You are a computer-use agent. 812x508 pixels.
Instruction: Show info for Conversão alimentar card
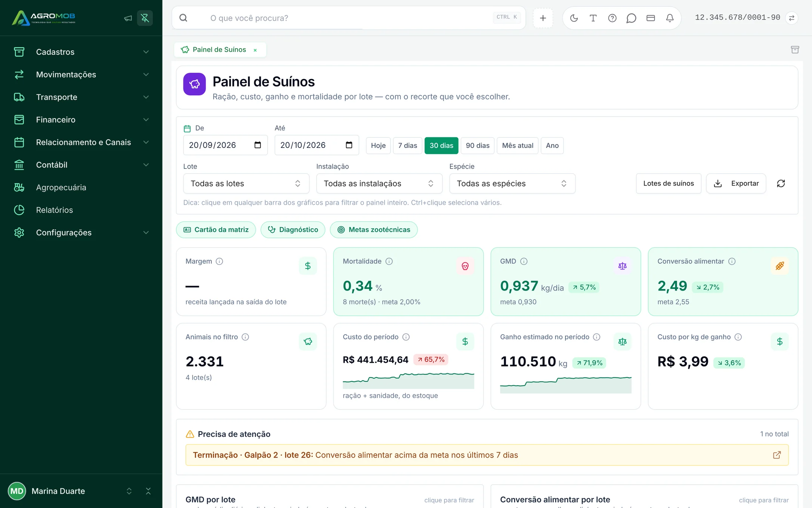[x=732, y=261]
